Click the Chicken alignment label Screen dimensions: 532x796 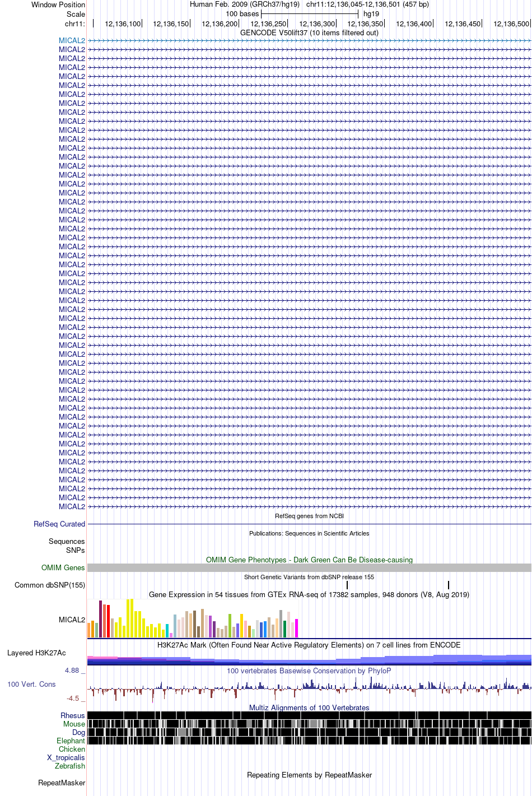tap(72, 749)
